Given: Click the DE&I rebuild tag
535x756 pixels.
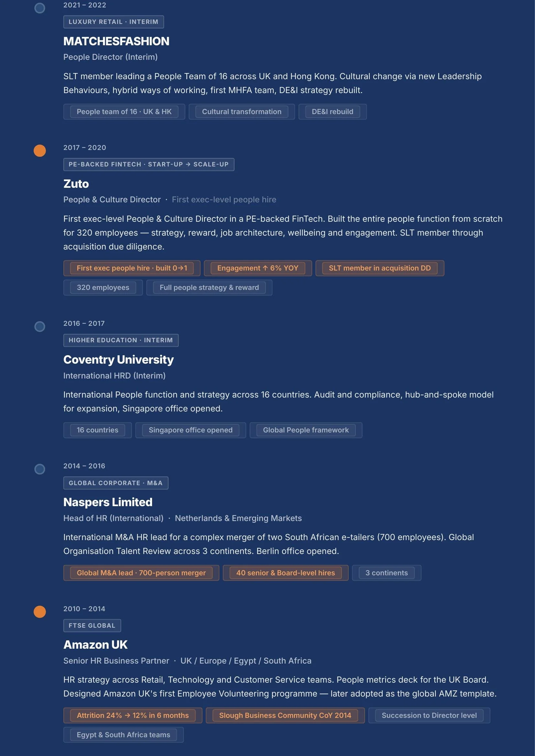Looking at the screenshot, I should pos(333,112).
